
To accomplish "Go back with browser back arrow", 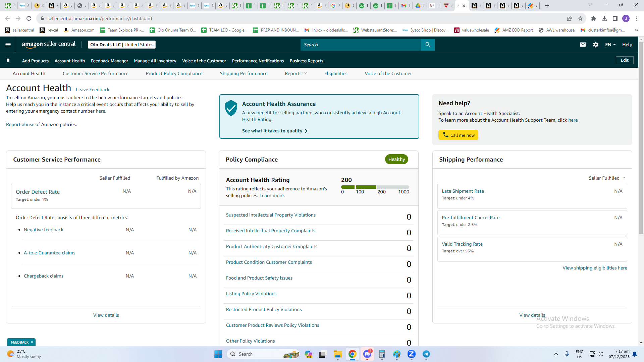I will pyautogui.click(x=7, y=18).
